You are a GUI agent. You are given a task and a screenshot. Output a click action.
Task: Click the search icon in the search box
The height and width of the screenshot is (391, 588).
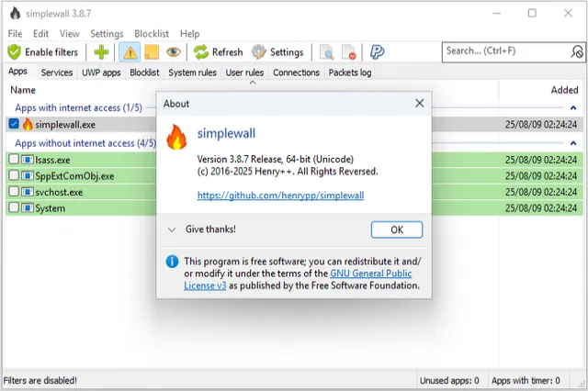(x=577, y=51)
